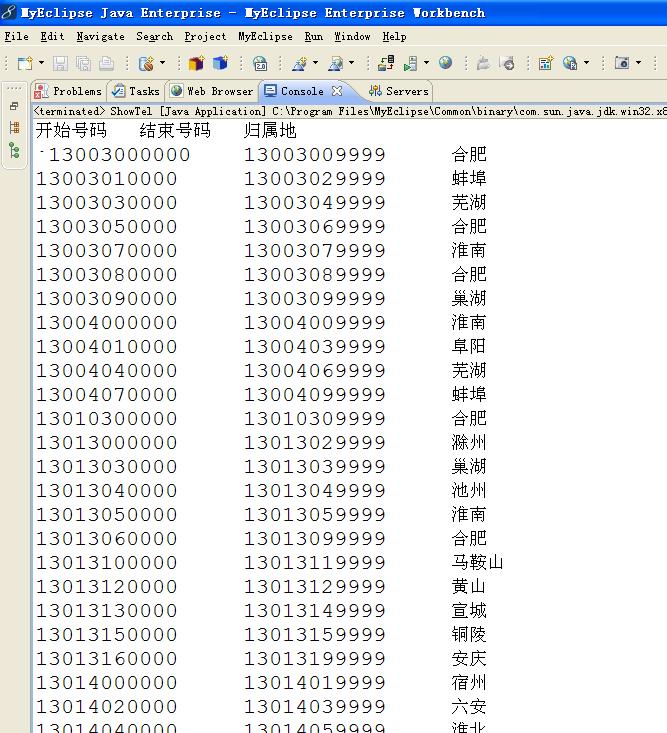Click the new web service wizard icon
The image size is (667, 733).
click(x=147, y=63)
